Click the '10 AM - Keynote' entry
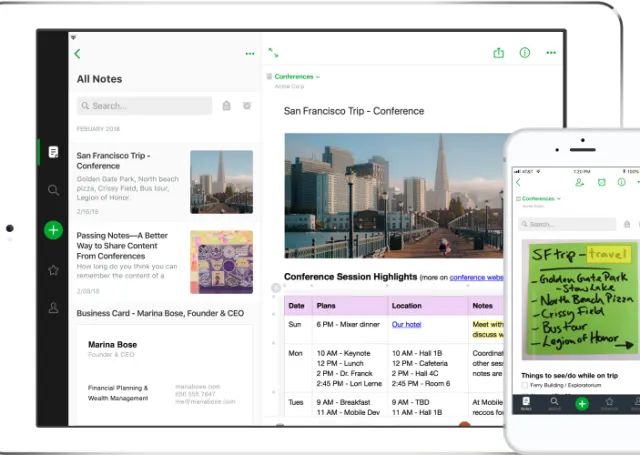The image size is (640, 455). 343,353
